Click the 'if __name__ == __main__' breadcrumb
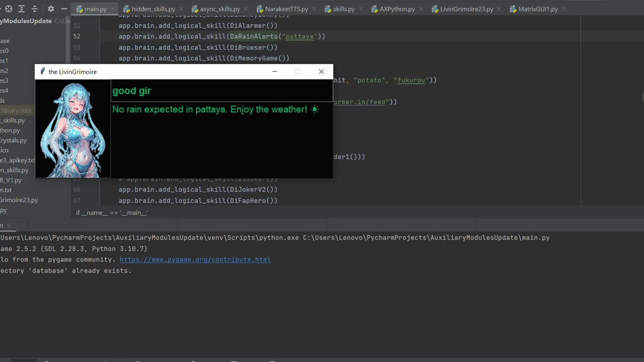The height and width of the screenshot is (362, 644). click(112, 213)
